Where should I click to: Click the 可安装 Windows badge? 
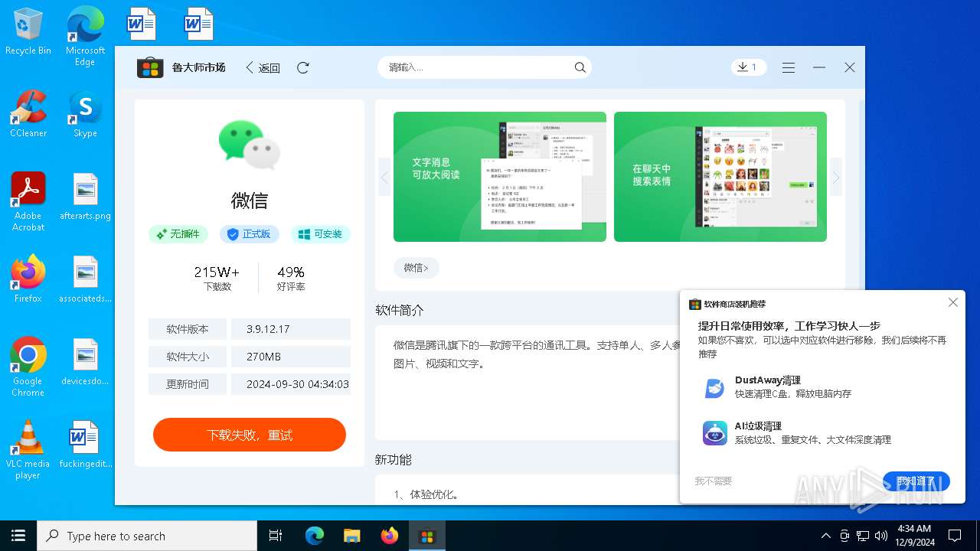321,234
